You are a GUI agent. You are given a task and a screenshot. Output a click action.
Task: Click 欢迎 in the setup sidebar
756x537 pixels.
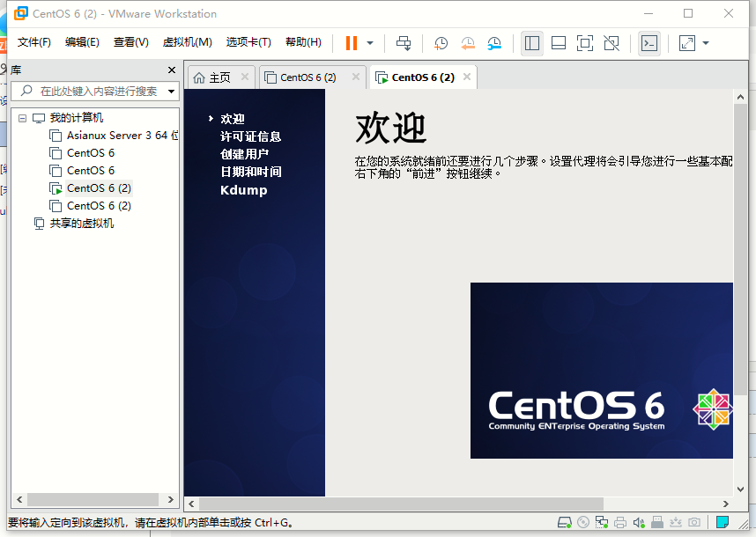pyautogui.click(x=233, y=119)
